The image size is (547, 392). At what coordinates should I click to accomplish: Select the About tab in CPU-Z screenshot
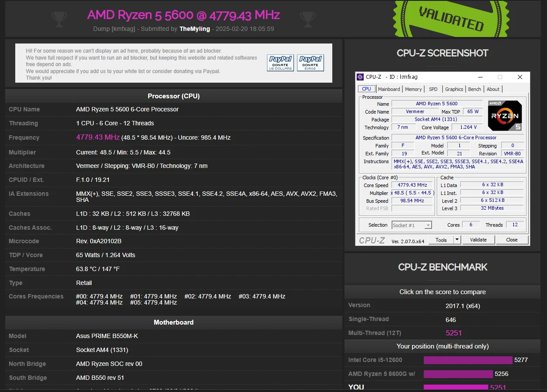pyautogui.click(x=493, y=89)
